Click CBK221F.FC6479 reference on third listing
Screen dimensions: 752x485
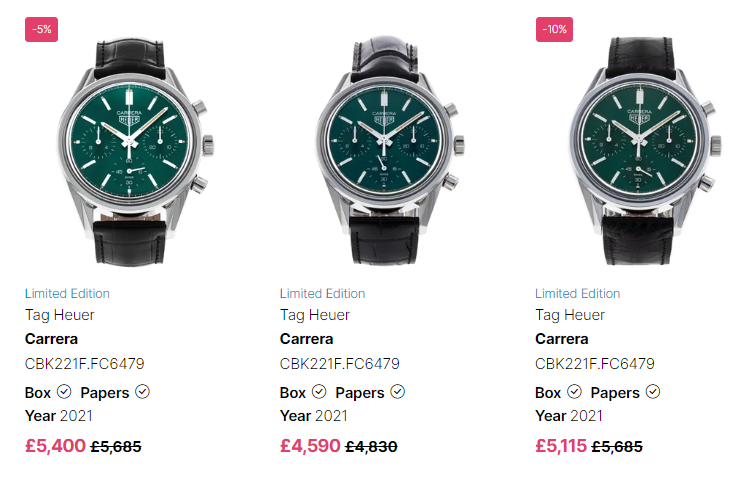click(x=594, y=364)
